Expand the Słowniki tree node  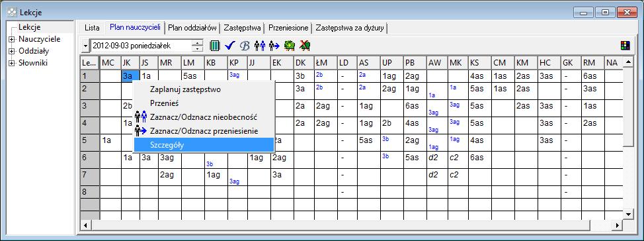click(x=12, y=64)
